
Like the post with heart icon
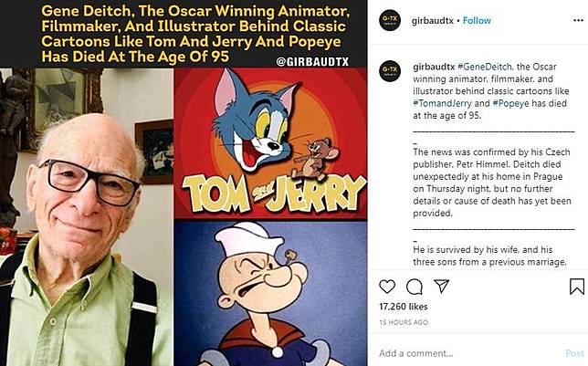[389, 288]
